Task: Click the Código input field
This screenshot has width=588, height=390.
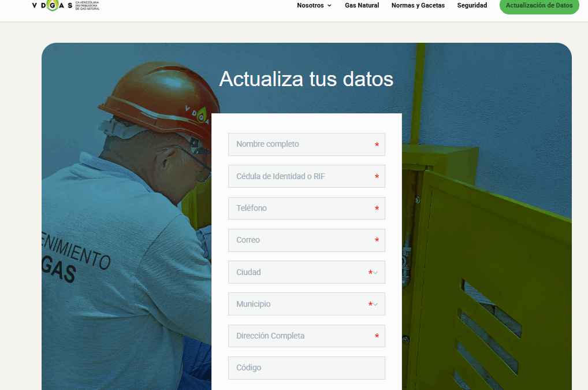Action: tap(306, 367)
